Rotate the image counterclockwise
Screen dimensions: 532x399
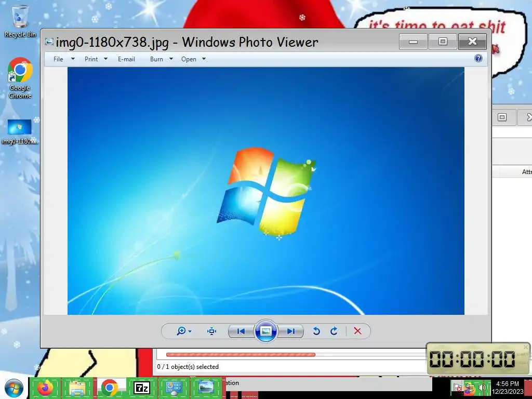click(x=316, y=331)
